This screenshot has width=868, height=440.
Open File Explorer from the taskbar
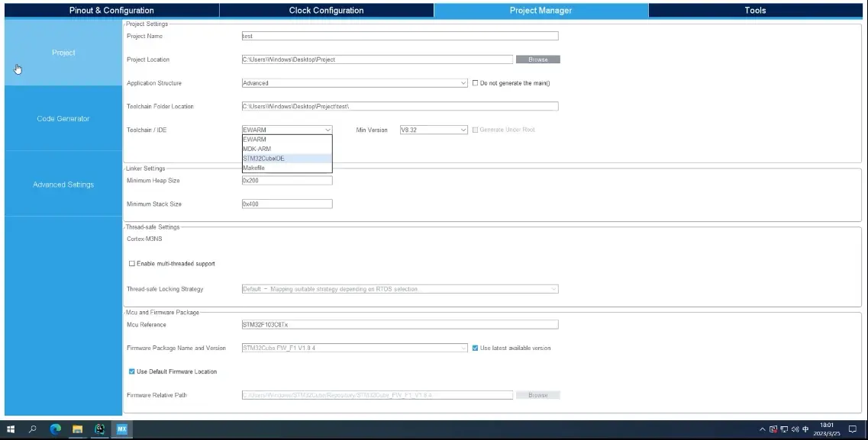[x=78, y=429]
